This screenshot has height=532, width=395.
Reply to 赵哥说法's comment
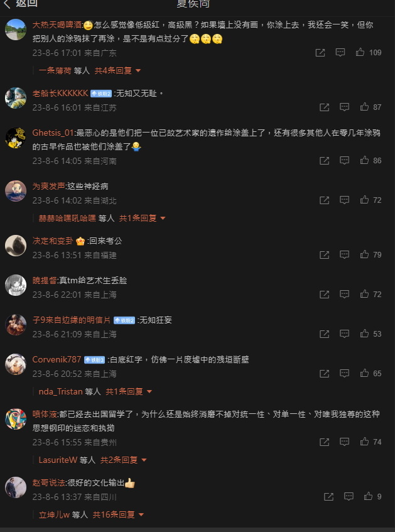(349, 497)
